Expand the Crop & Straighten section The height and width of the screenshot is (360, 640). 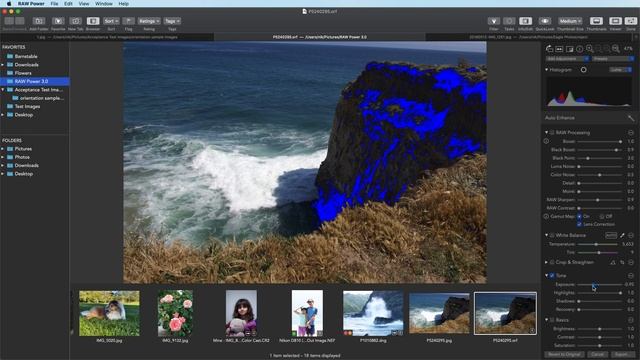click(547, 262)
